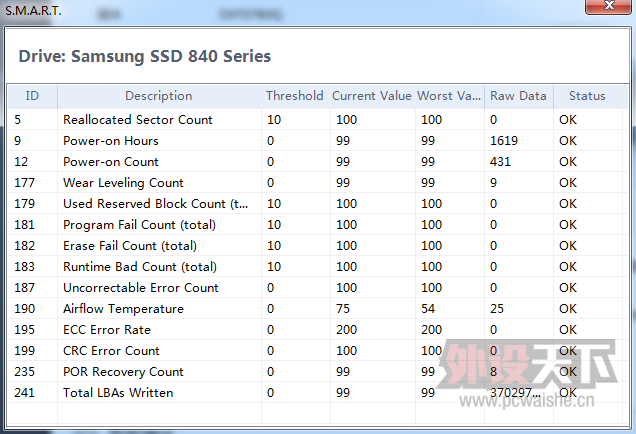636x434 pixels.
Task: Select the Used Reserved Block Count row
Action: pyautogui.click(x=315, y=204)
